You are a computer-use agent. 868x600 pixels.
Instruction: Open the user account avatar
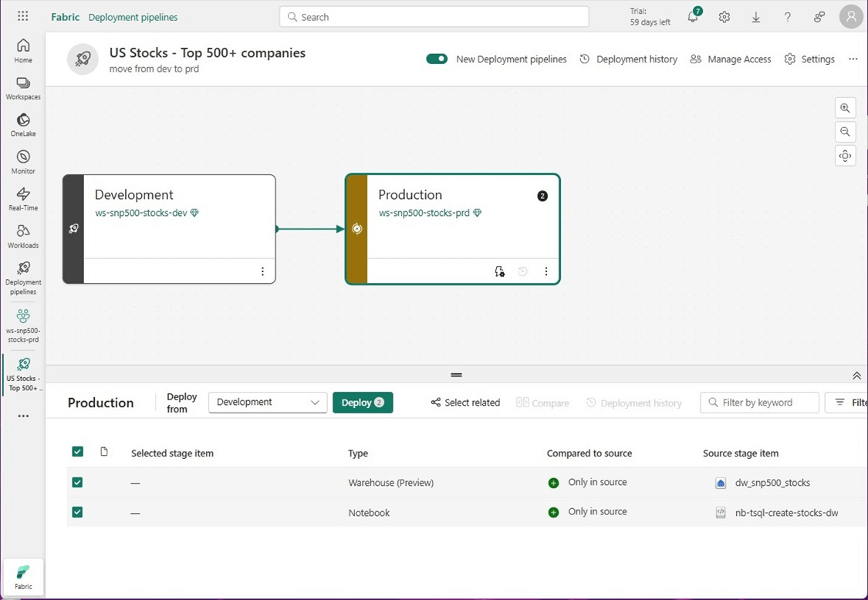[x=851, y=17]
